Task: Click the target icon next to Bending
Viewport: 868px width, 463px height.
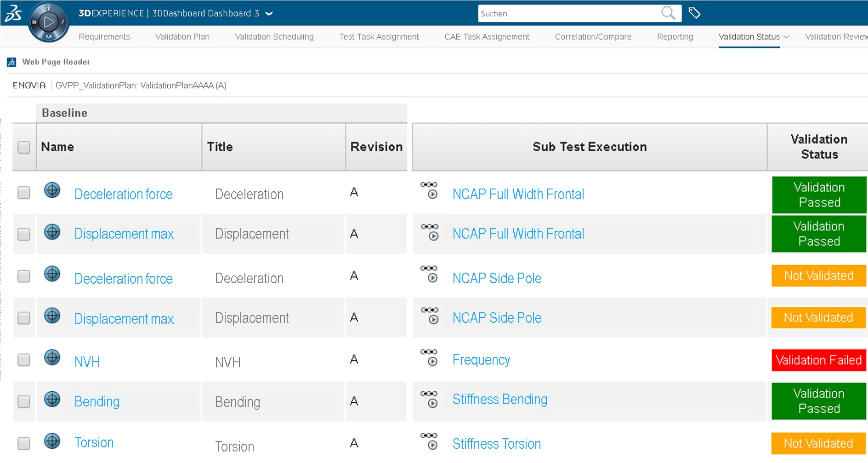Action: point(52,399)
